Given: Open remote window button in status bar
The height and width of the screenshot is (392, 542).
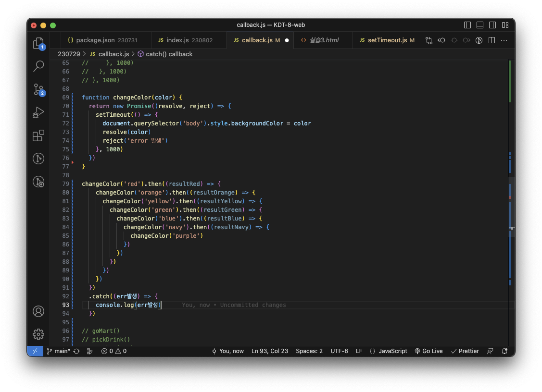Looking at the screenshot, I should click(x=35, y=351).
